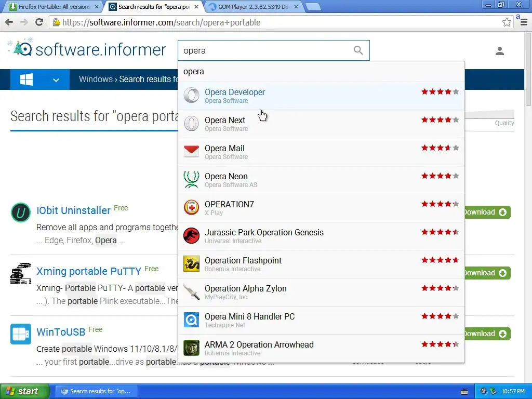
Task: Open the WinToUSB title link
Action: (61, 332)
